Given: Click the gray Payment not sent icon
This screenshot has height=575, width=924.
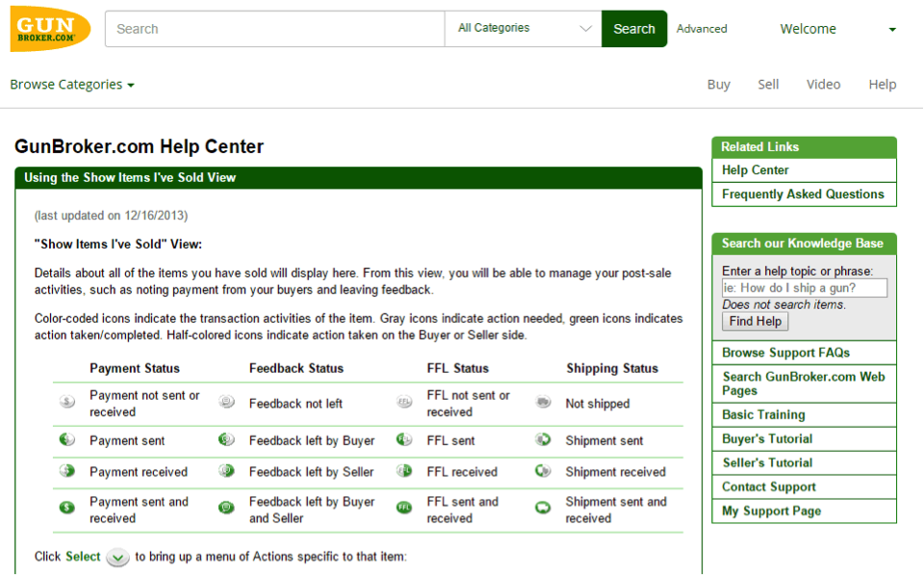Looking at the screenshot, I should tap(67, 403).
